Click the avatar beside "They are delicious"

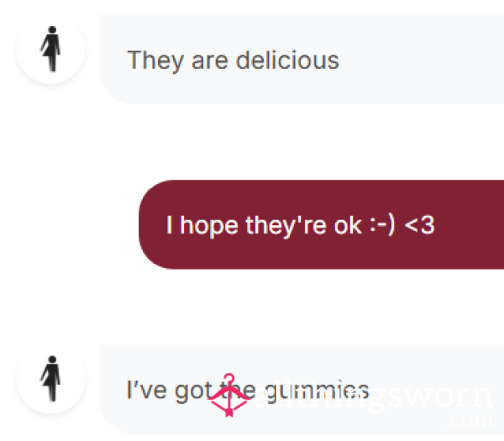coord(50,50)
